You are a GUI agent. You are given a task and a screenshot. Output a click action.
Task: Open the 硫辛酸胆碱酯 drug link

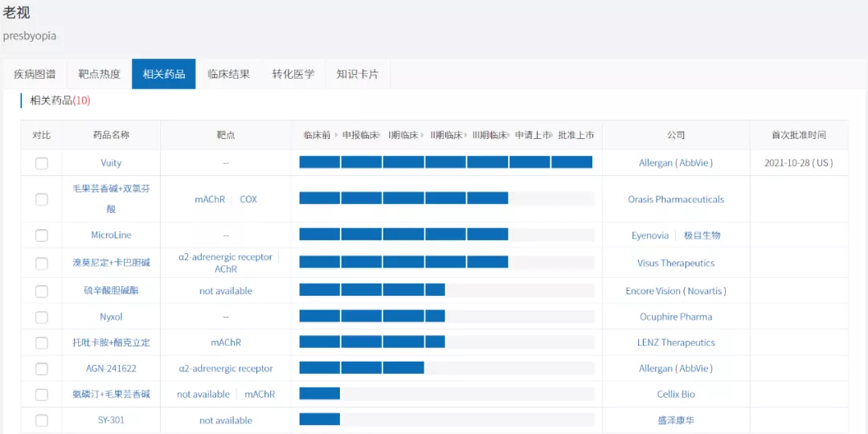click(111, 291)
